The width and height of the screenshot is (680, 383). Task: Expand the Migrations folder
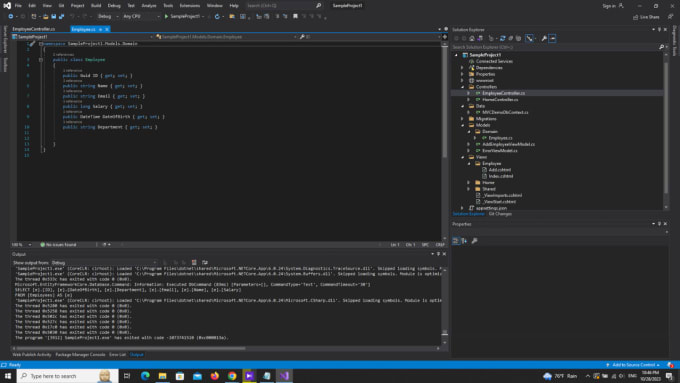462,118
